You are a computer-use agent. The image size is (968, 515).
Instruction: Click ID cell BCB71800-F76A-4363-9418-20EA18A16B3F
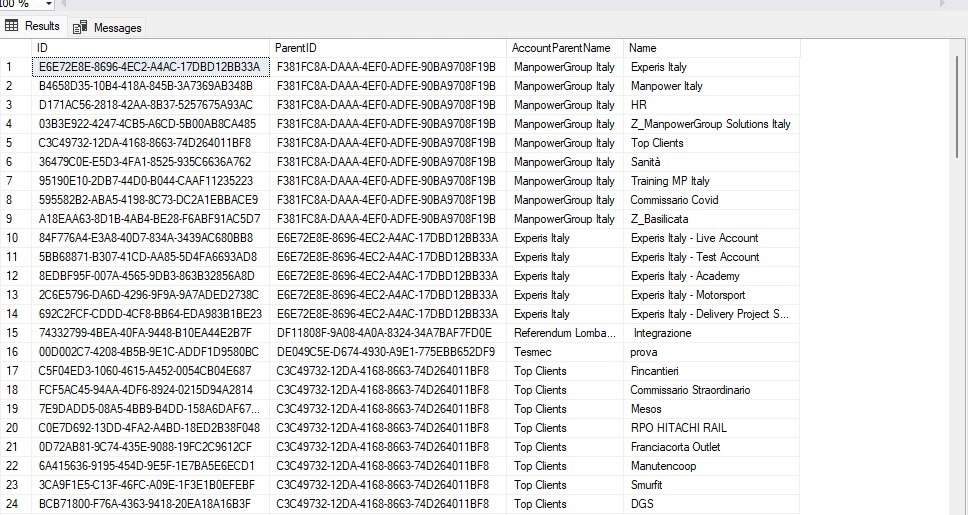click(150, 504)
